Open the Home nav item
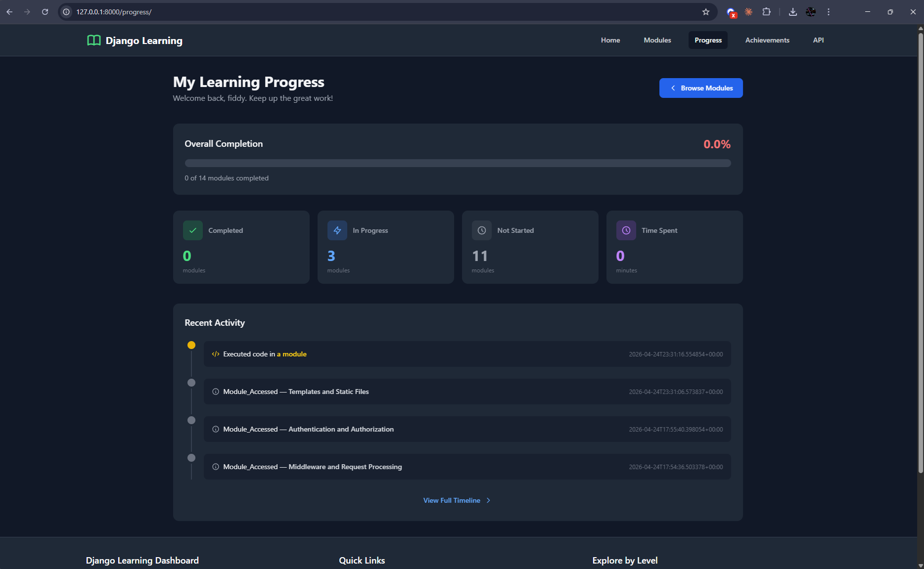The image size is (924, 569). [610, 40]
